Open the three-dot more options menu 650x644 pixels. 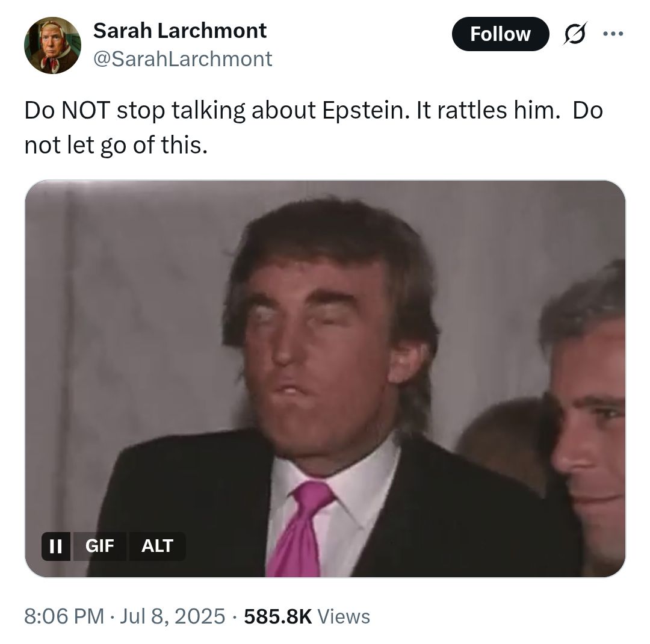613,34
